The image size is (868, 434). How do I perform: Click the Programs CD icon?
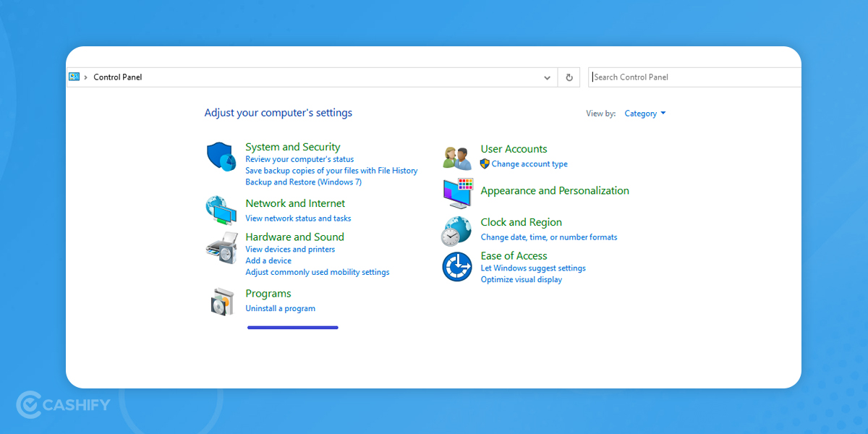click(221, 302)
